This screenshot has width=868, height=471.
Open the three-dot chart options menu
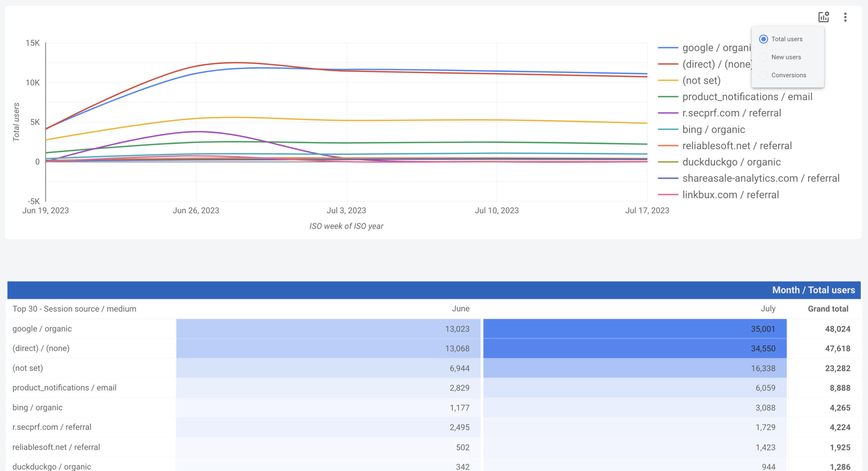[845, 17]
